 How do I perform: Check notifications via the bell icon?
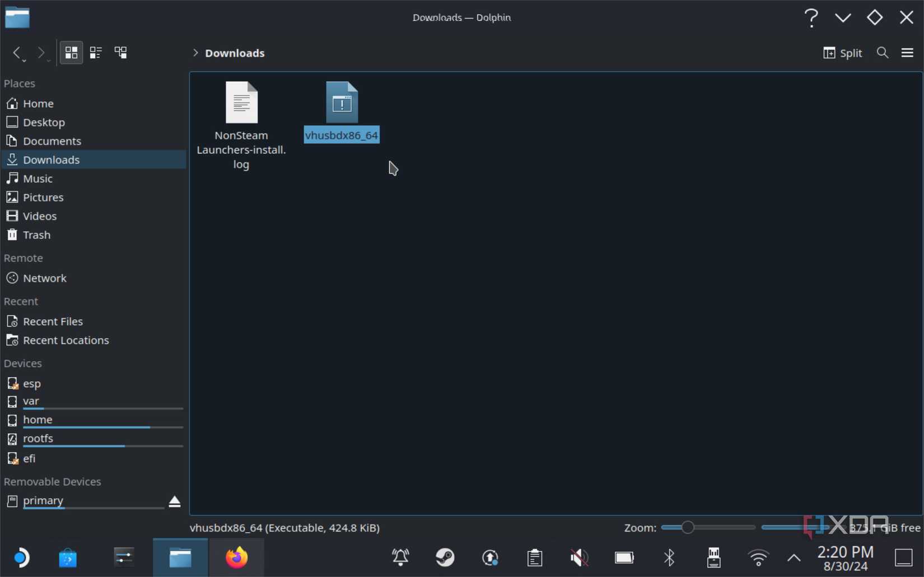(x=400, y=557)
